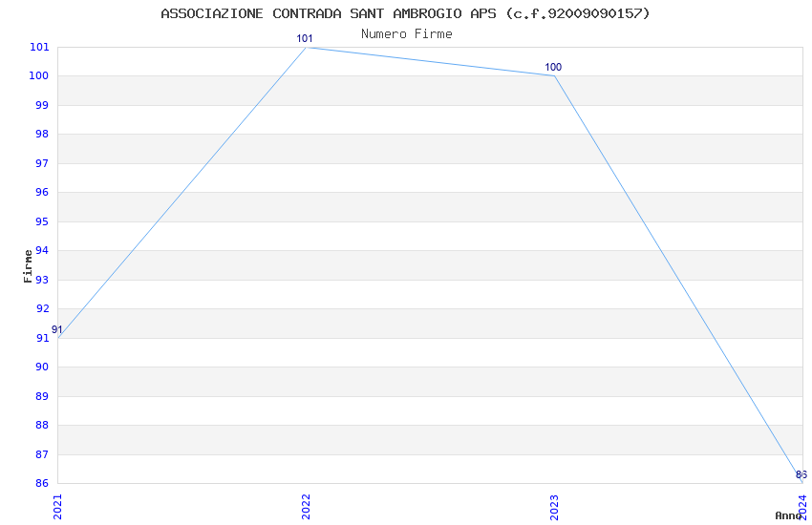Click the 100 tick on y-axis
Image resolution: width=812 pixels, height=525 pixels.
[39, 76]
